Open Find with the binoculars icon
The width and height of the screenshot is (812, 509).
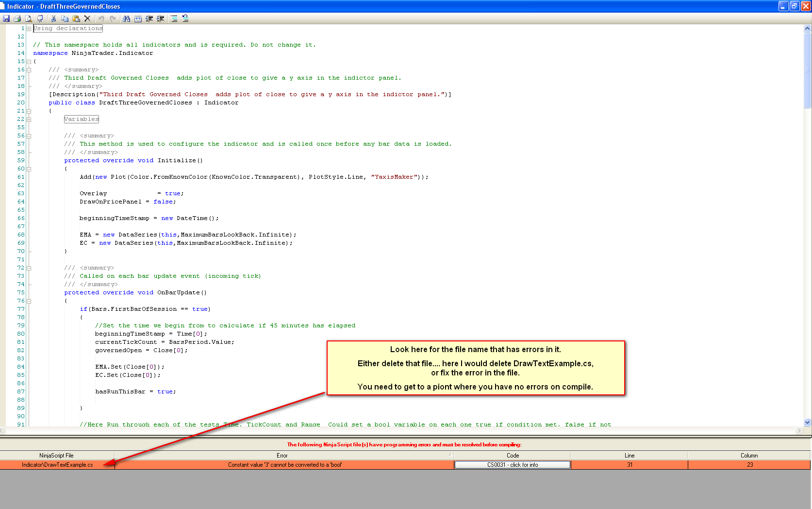point(126,18)
